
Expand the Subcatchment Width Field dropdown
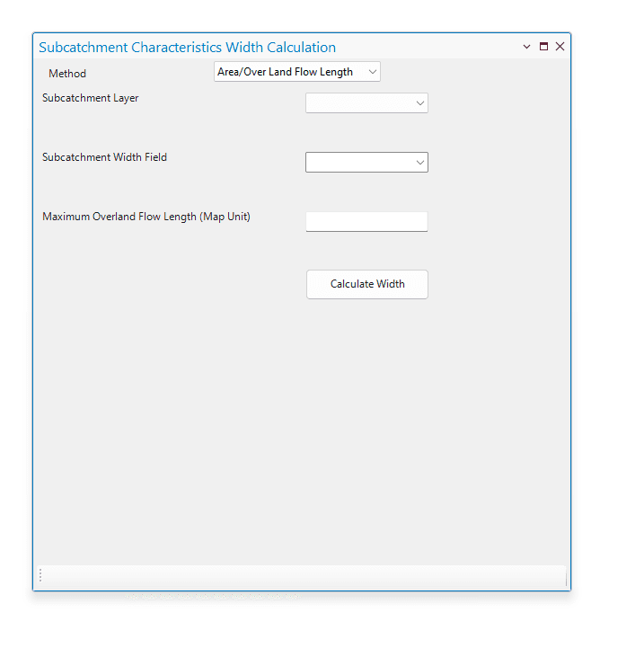point(366,163)
